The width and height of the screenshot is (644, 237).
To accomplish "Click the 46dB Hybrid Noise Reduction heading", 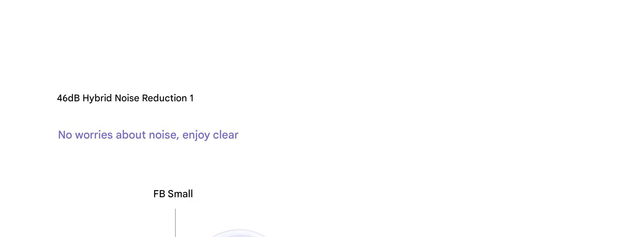I will (x=125, y=98).
